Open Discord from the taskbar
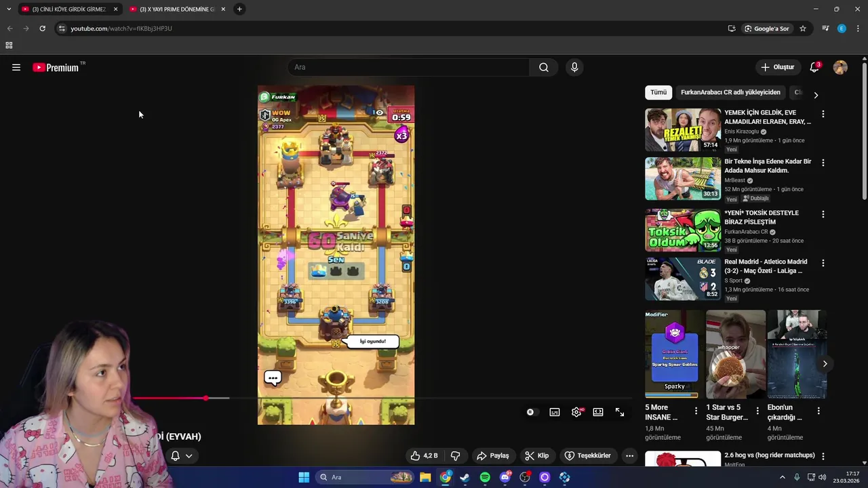This screenshot has height=488, width=868. 505,477
